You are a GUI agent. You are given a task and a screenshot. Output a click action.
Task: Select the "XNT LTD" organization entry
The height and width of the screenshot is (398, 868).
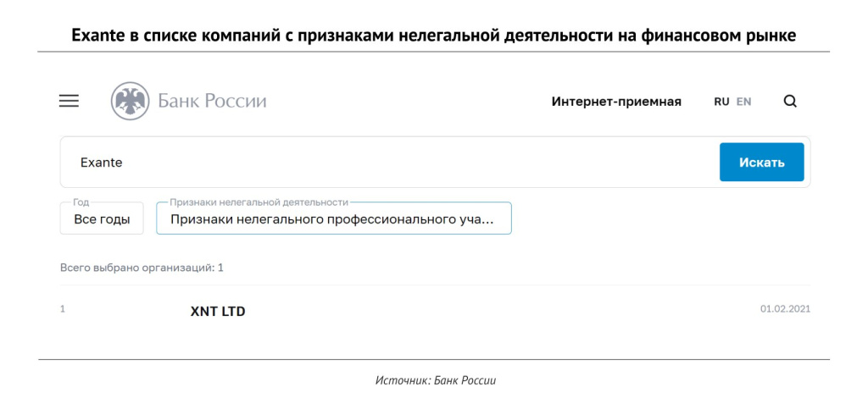click(x=218, y=312)
